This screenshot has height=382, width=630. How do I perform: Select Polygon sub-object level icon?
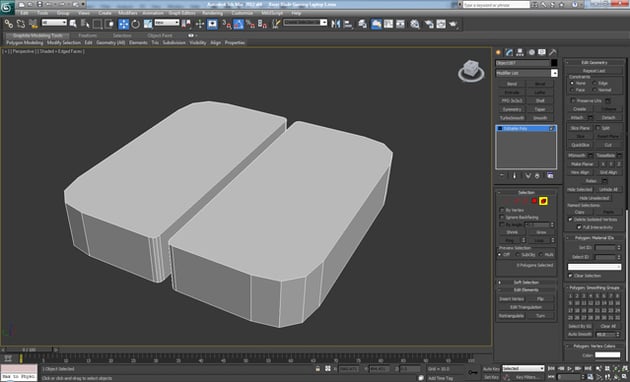(x=534, y=201)
